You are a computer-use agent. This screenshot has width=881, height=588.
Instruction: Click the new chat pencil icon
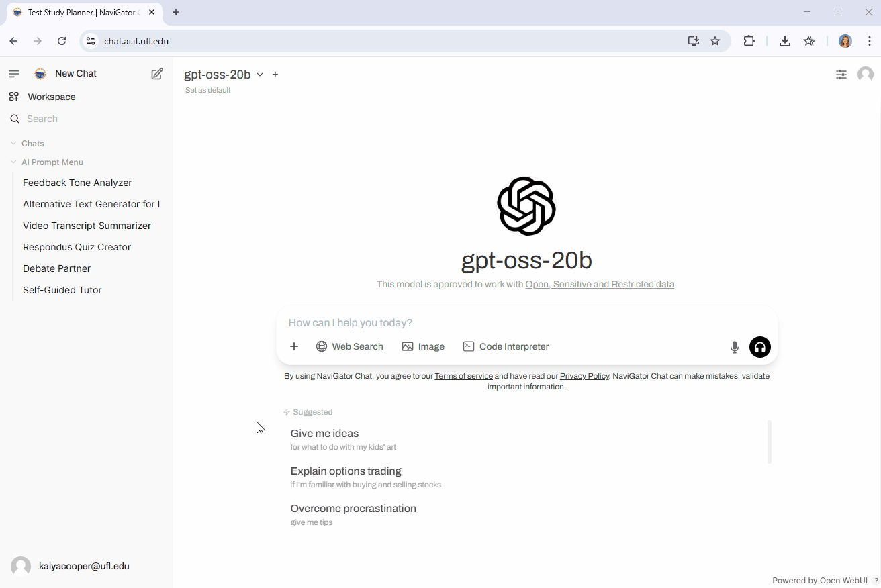[x=157, y=74]
